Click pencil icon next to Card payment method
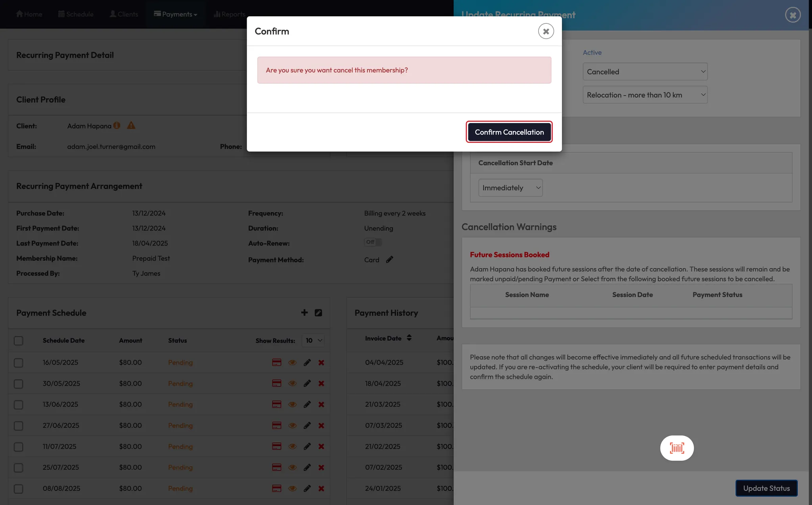Screen dimensions: 812x505 coord(389,259)
